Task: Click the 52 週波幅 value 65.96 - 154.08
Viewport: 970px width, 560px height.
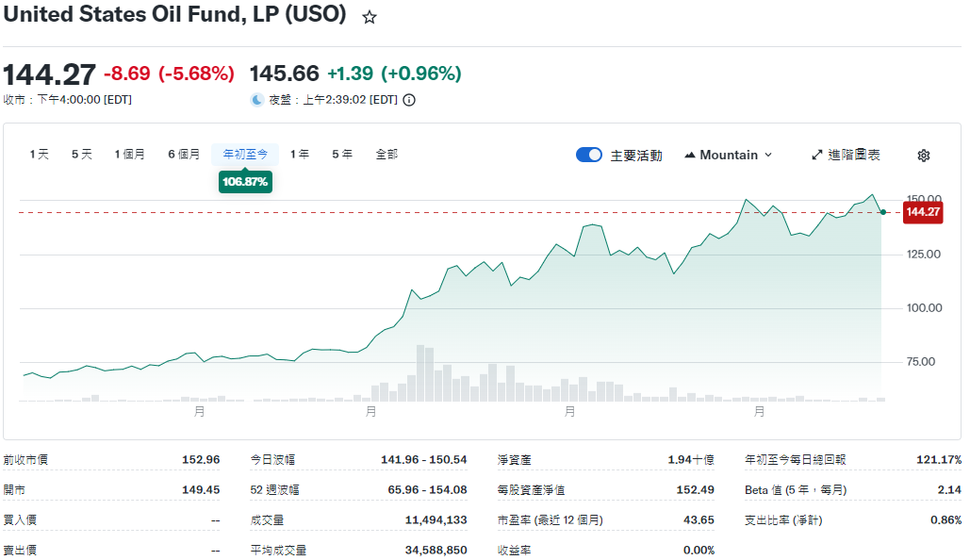Action: point(427,490)
